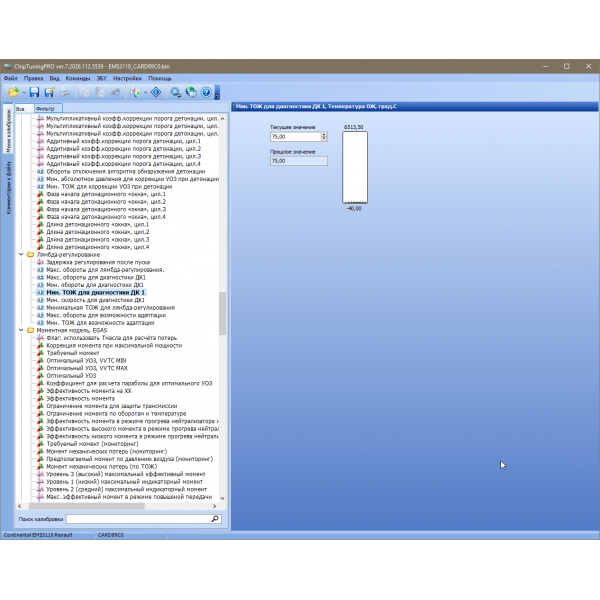This screenshot has width=600, height=600.
Task: Click the gear search toolbar icon
Action: [x=175, y=92]
